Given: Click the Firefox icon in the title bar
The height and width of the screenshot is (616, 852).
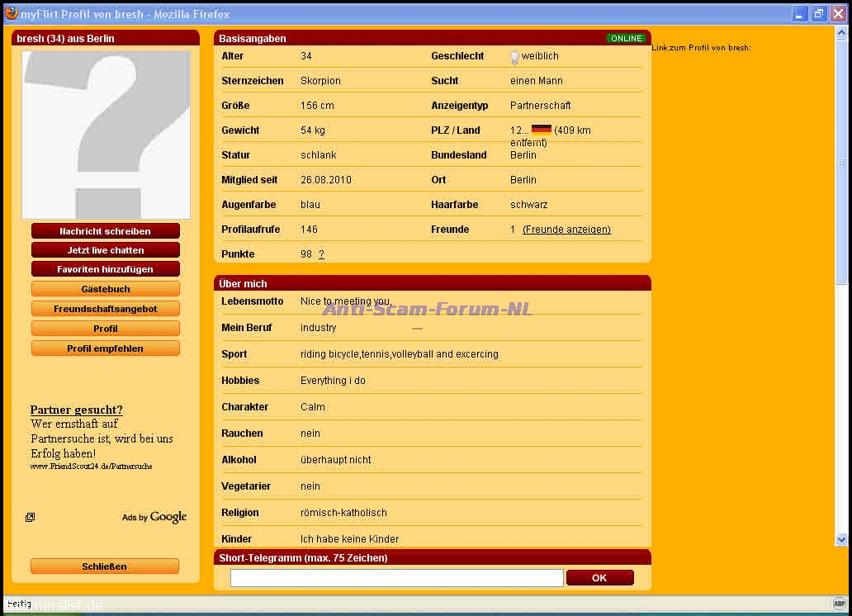Looking at the screenshot, I should pyautogui.click(x=11, y=13).
